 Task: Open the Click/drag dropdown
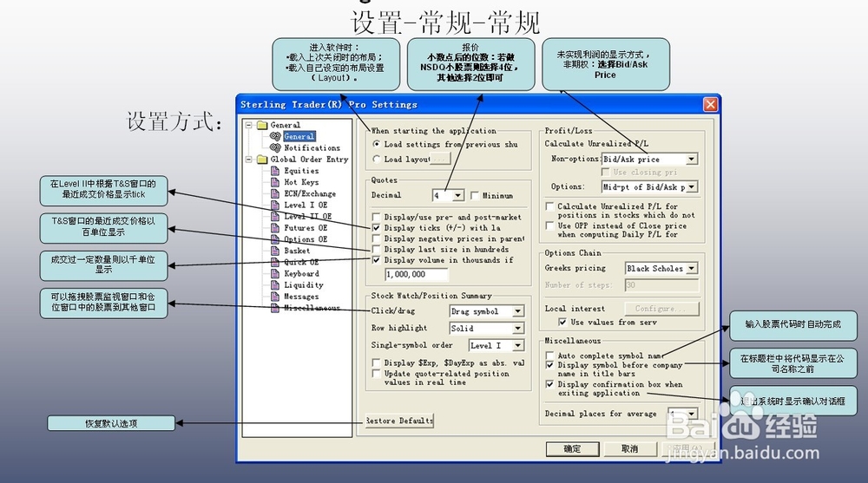tap(517, 311)
